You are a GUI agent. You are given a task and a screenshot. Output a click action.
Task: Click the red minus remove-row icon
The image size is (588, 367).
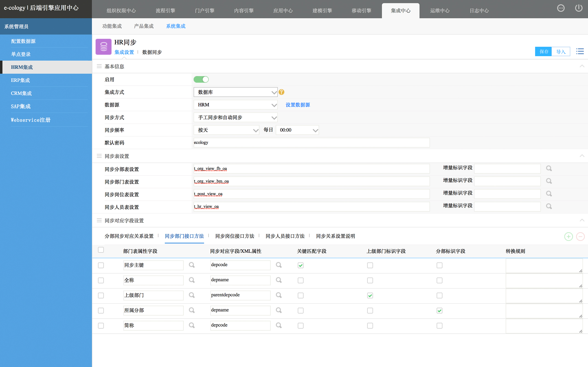tap(580, 236)
